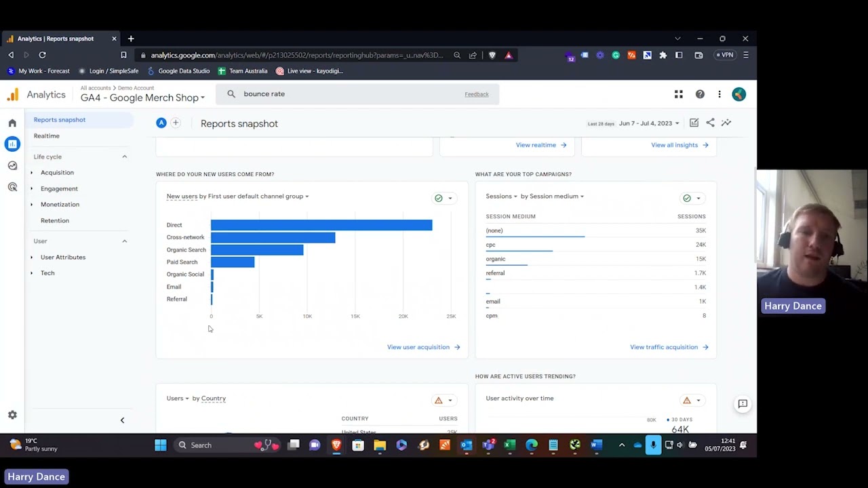Collapse the User section

(x=124, y=241)
